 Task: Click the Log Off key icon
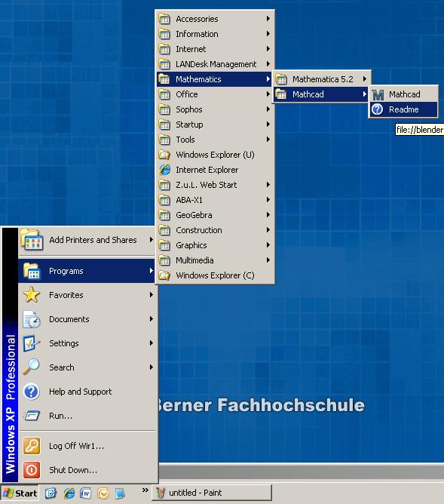(32, 446)
